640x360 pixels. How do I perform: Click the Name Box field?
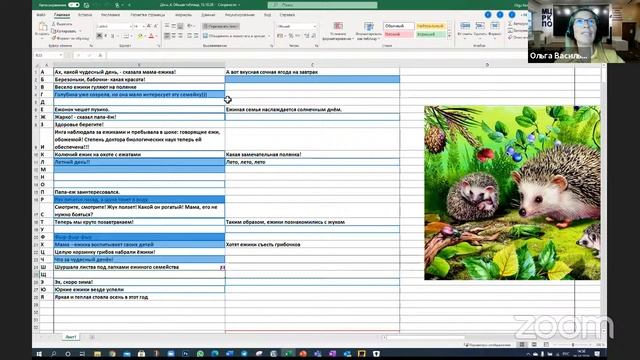click(x=48, y=55)
